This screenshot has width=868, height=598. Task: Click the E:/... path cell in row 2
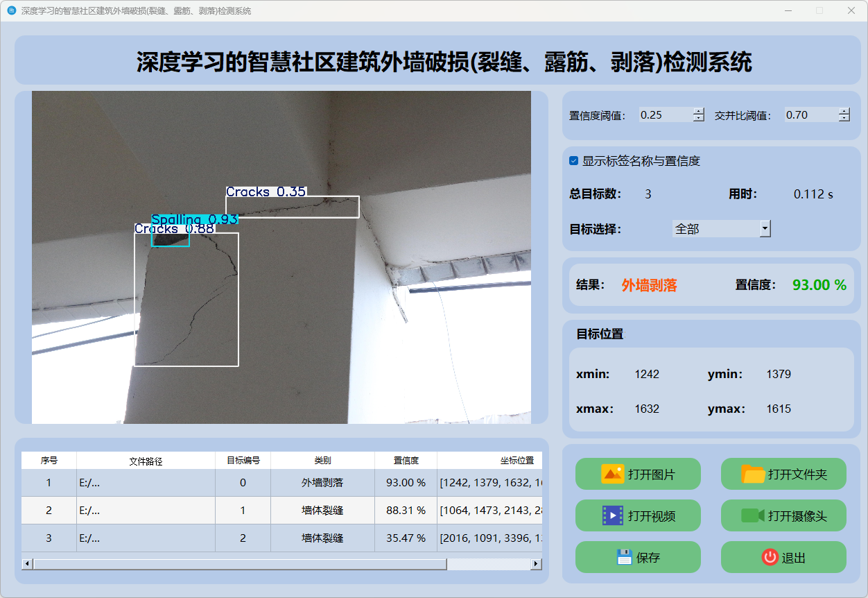coord(146,511)
